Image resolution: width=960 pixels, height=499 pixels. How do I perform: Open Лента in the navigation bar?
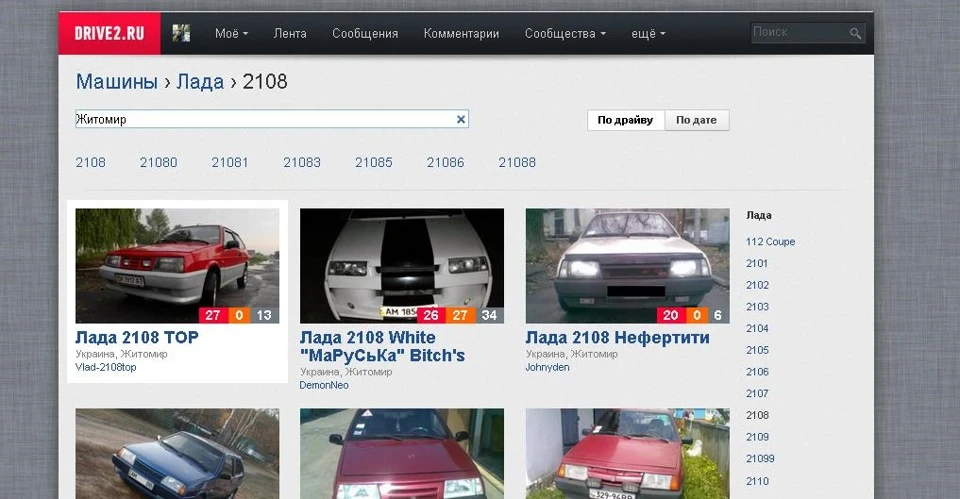pyautogui.click(x=290, y=34)
